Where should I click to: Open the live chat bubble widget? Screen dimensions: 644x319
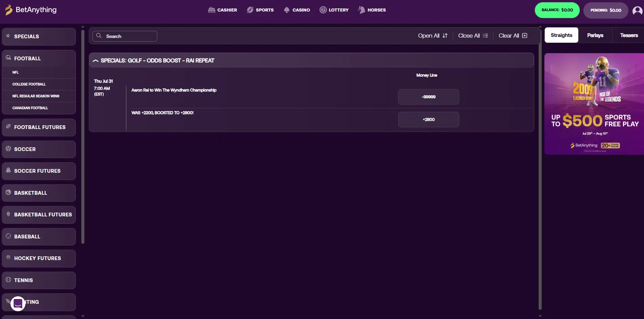[18, 304]
